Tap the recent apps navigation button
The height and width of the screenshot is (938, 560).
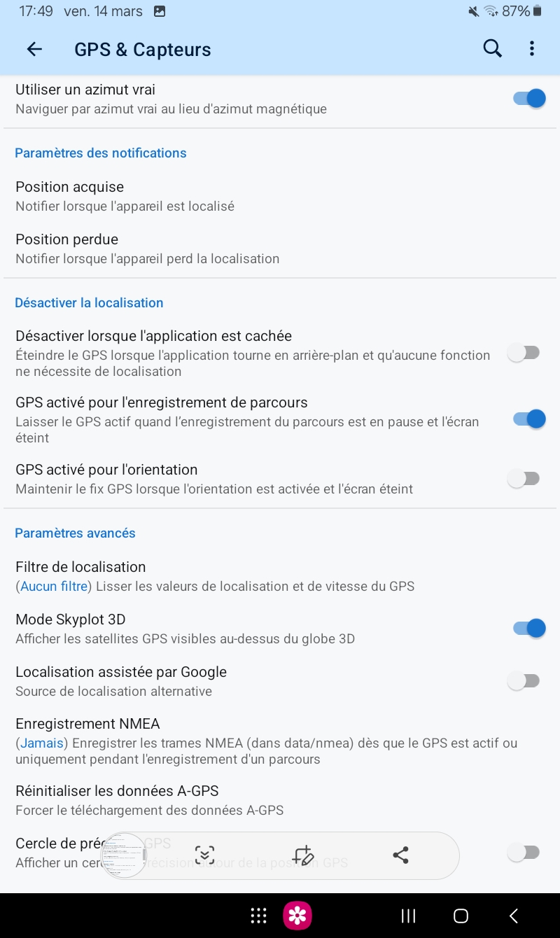point(408,916)
